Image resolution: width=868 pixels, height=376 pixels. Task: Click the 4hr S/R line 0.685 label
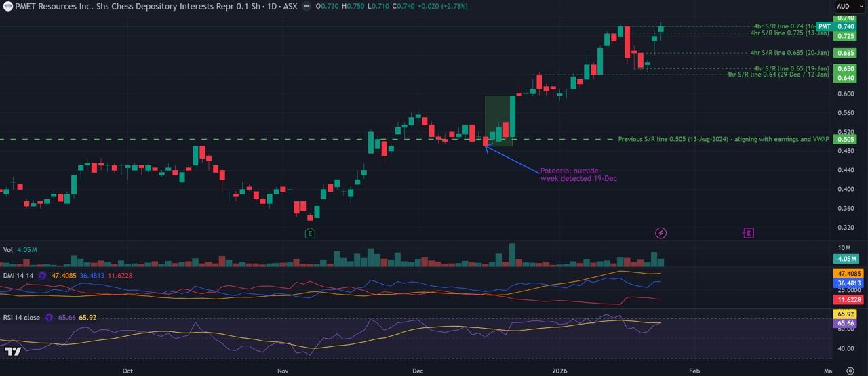coord(789,53)
